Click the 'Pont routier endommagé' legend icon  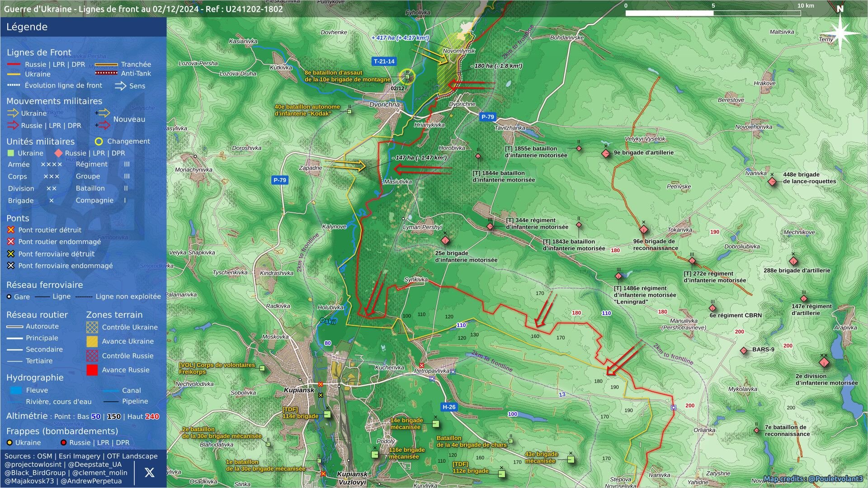pos(11,242)
